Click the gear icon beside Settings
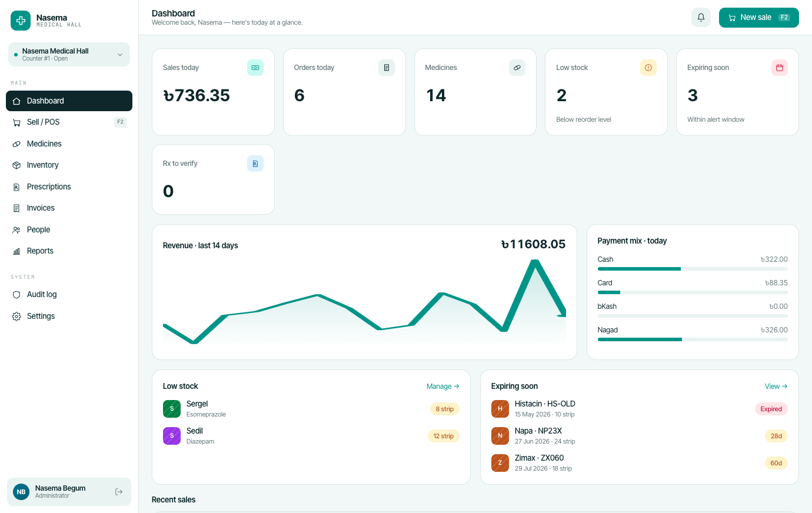The height and width of the screenshot is (513, 812). pyautogui.click(x=16, y=317)
